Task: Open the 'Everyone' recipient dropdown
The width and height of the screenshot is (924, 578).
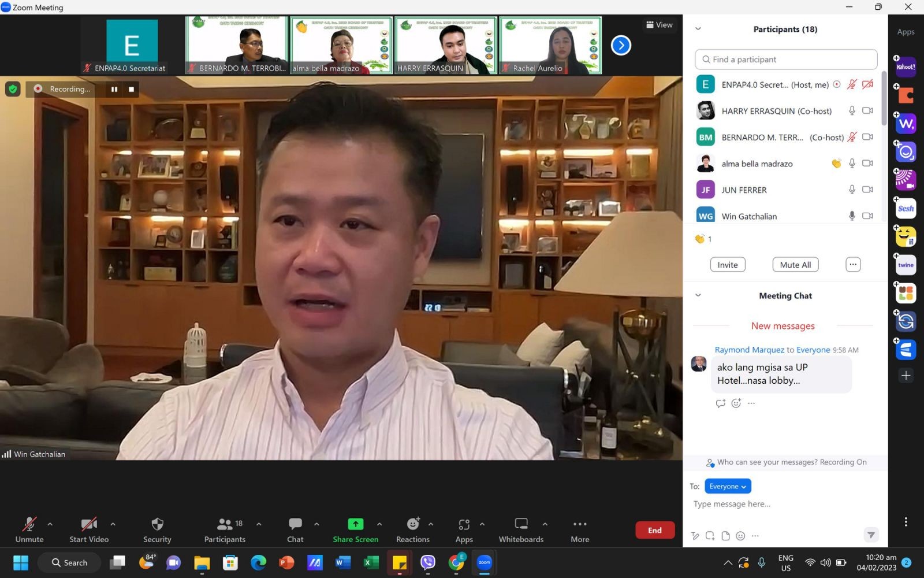Action: tap(728, 486)
